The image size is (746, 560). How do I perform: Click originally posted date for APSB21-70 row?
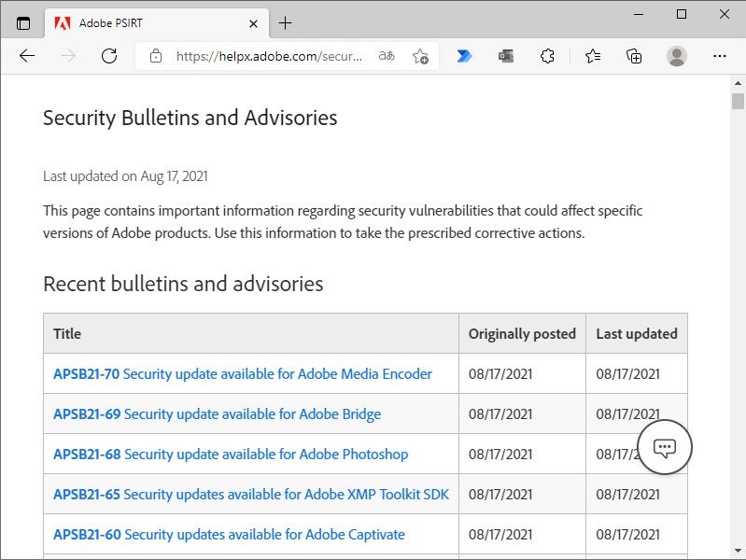click(x=500, y=374)
